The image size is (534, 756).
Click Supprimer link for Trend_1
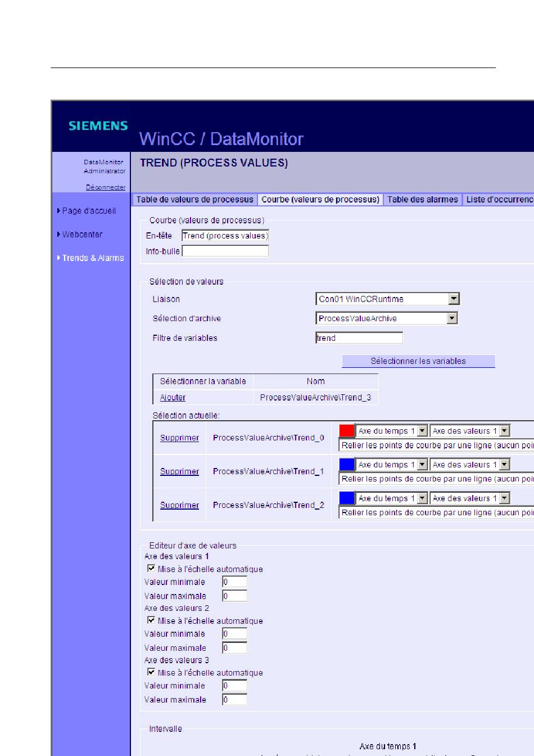(179, 472)
